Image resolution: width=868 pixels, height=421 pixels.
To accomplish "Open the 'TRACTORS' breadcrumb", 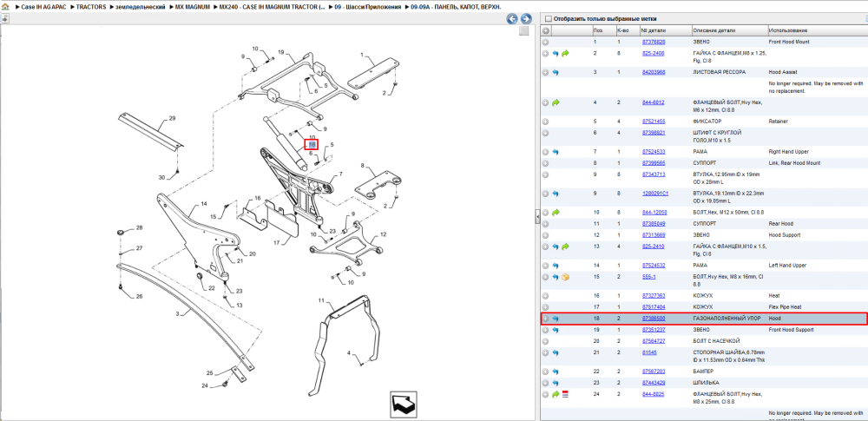I will 91,7.
